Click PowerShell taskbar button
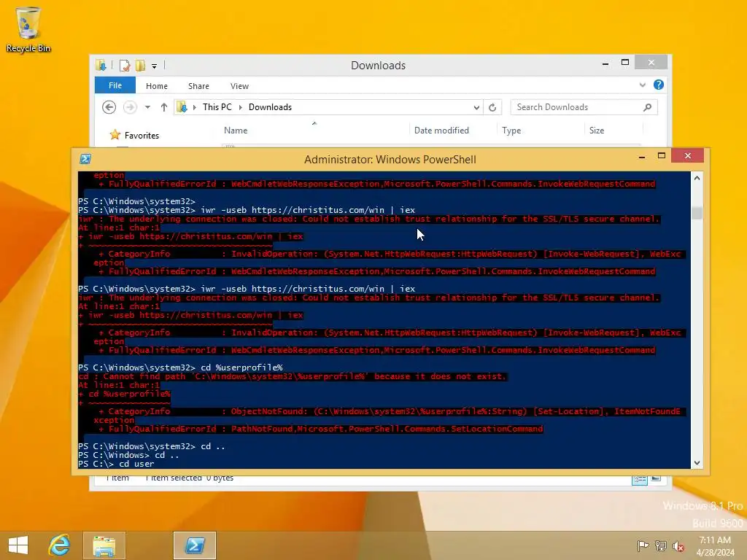Screen dimensions: 747x560 (x=195, y=545)
